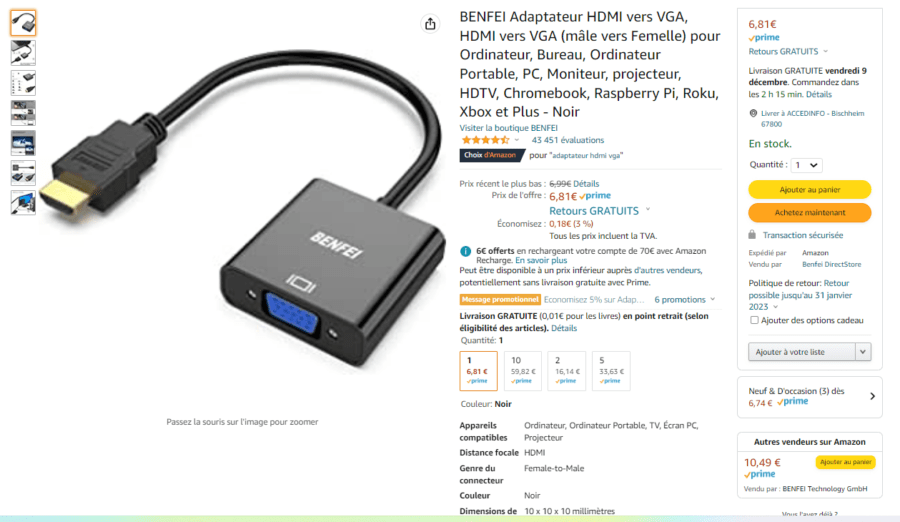
Task: Open the Quantité dropdown in buy box
Action: 806,165
